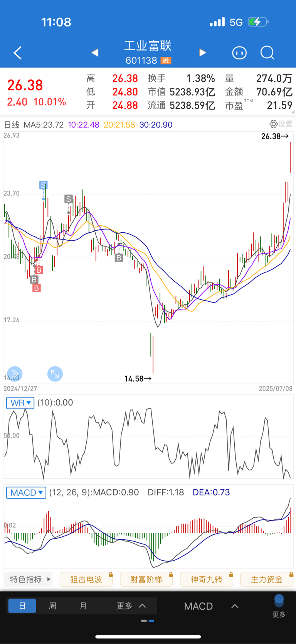Tap the 金额 70.69亿 value

click(274, 92)
